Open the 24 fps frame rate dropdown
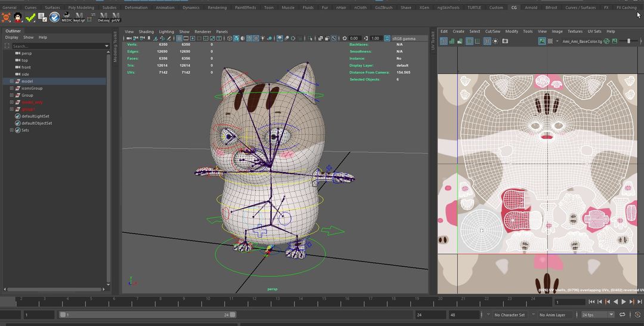This screenshot has width=644, height=326. click(x=597, y=315)
